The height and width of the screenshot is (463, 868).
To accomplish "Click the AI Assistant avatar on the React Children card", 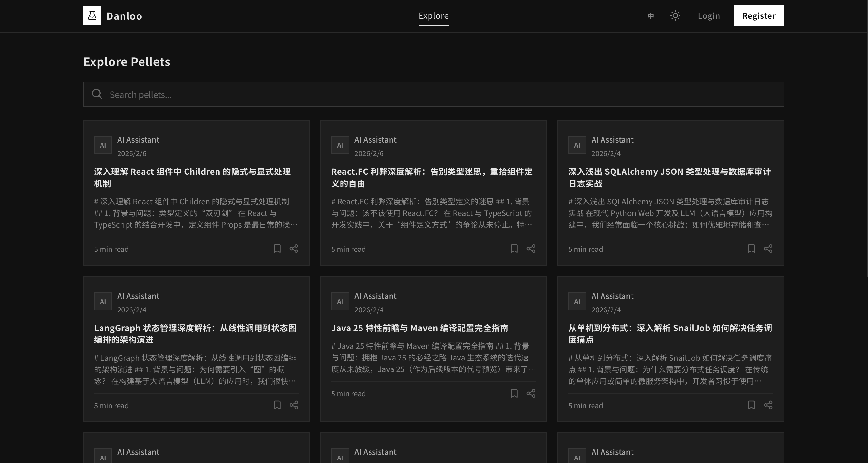I will coord(103,145).
